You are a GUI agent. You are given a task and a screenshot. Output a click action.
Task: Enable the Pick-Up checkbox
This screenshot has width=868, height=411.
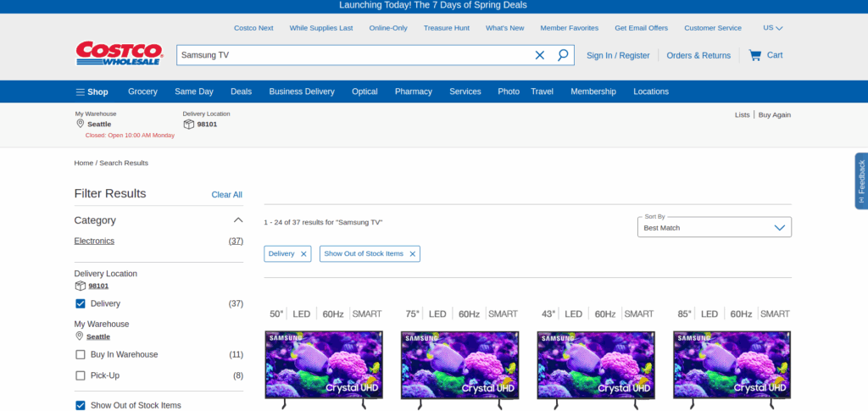81,375
